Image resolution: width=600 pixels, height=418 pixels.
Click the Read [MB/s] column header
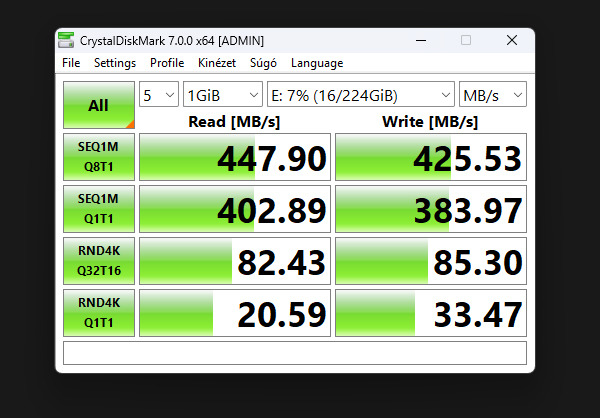pyautogui.click(x=234, y=122)
